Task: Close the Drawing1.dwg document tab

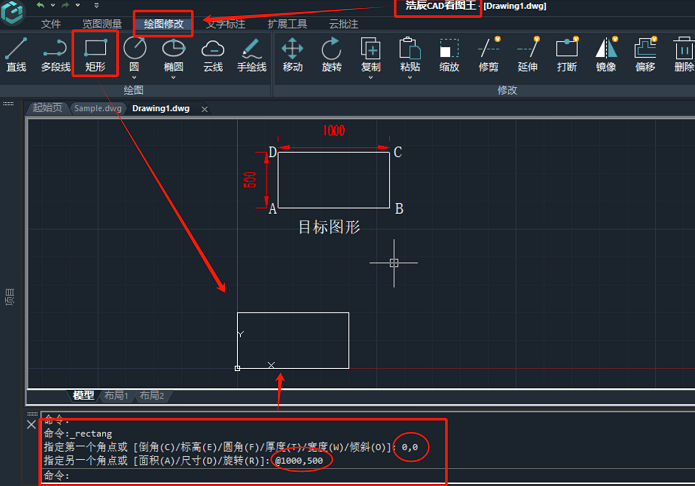Action: coord(205,109)
